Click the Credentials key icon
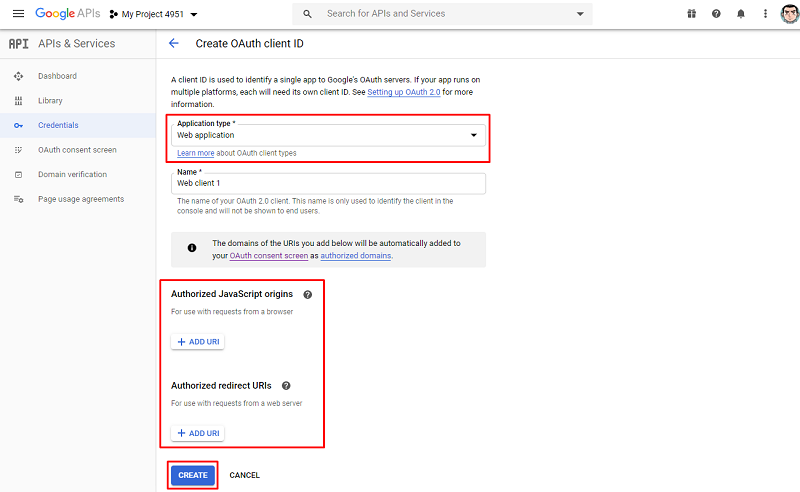The image size is (800, 492). pos(18,125)
